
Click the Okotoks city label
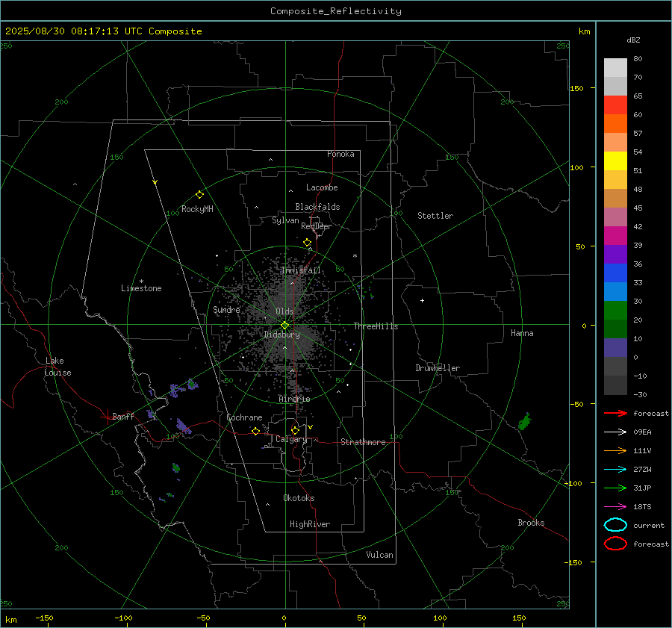point(299,498)
